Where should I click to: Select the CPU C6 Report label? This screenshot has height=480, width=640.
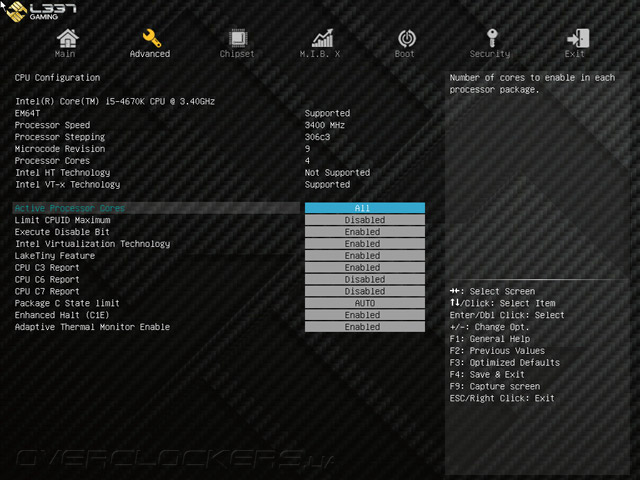click(x=47, y=280)
